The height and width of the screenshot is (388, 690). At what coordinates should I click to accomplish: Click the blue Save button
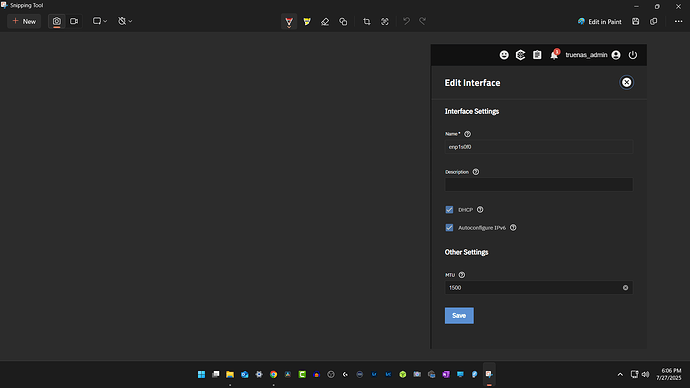point(459,315)
